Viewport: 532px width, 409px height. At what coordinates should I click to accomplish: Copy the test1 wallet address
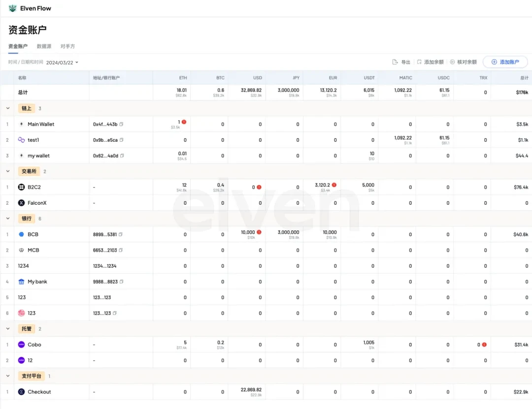point(122,140)
